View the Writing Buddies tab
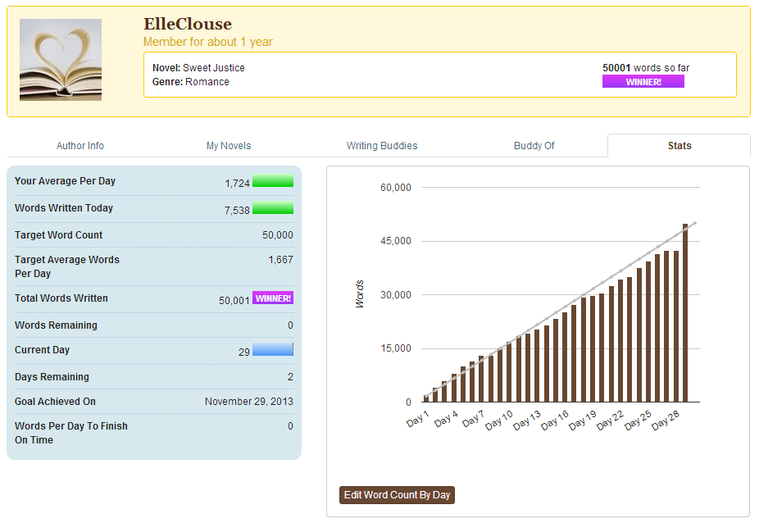 (381, 145)
